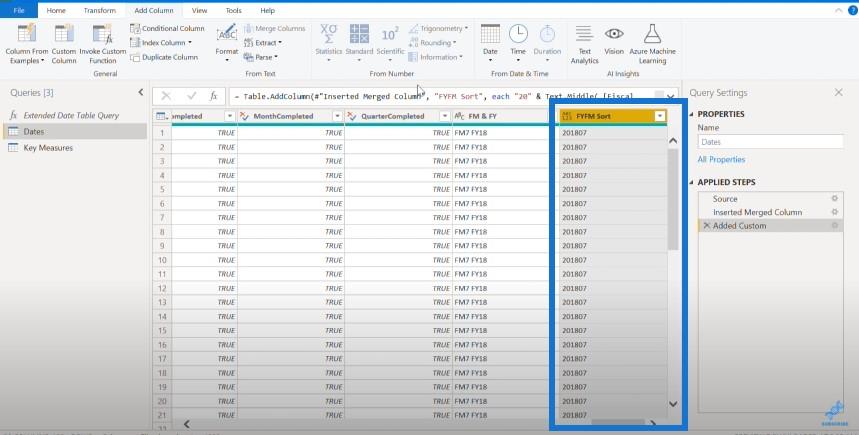Open FYFM Sort column filter
Image resolution: width=859 pixels, height=435 pixels.
coord(660,116)
